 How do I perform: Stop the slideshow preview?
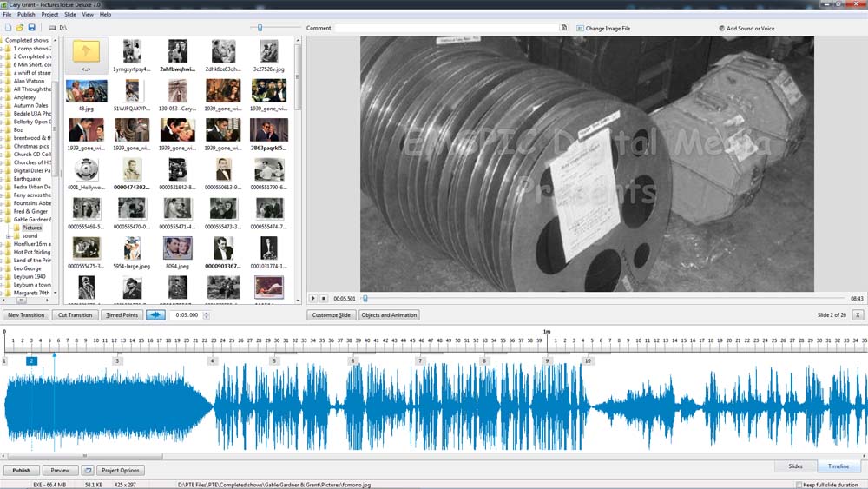[x=323, y=299]
